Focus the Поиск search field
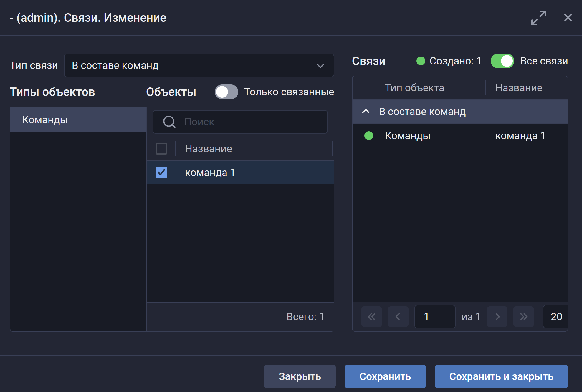Screen dimensions: 582x392 [x=240, y=122]
